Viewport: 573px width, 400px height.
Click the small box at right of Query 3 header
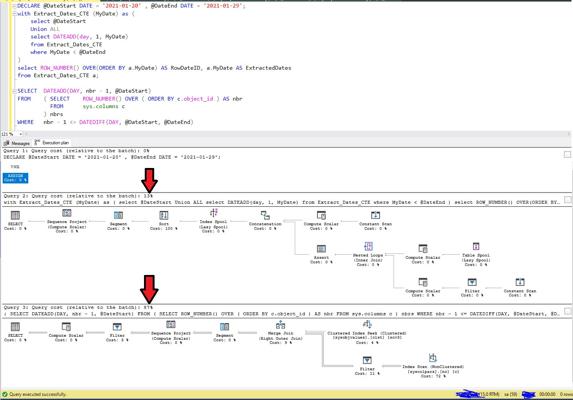567,311
